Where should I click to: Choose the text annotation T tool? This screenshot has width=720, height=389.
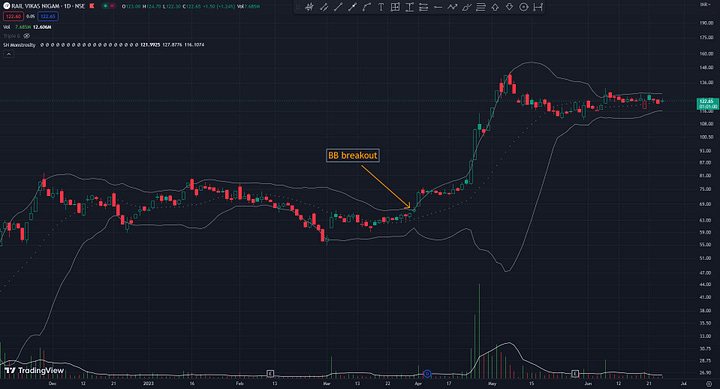click(x=381, y=7)
